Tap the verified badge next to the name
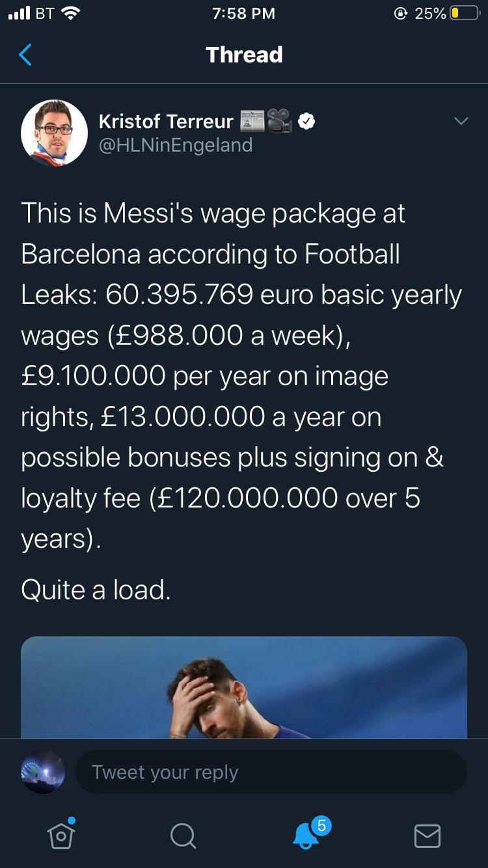Image resolution: width=488 pixels, height=868 pixels. 306,122
